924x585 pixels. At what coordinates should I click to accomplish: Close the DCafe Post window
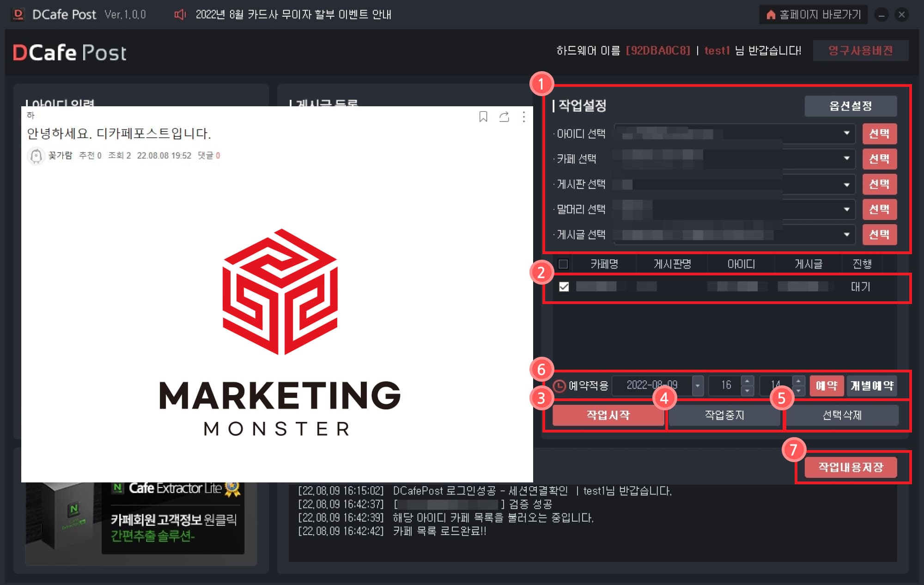[901, 15]
